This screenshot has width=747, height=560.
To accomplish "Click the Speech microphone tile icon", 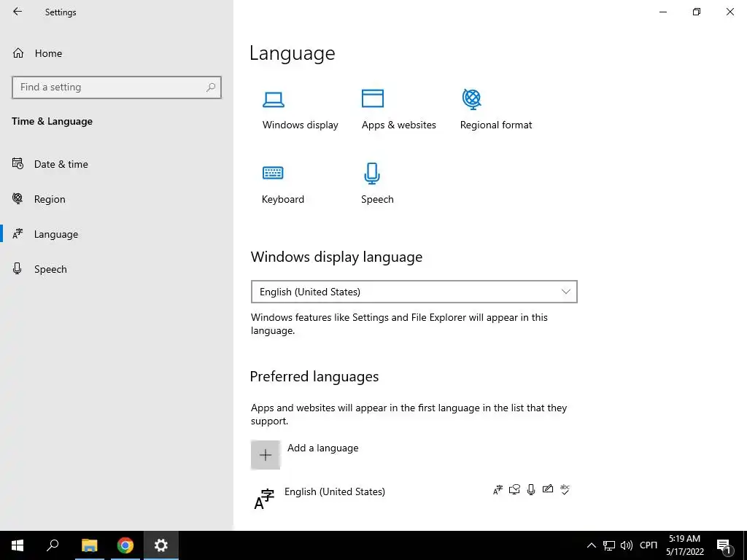I will tap(372, 174).
